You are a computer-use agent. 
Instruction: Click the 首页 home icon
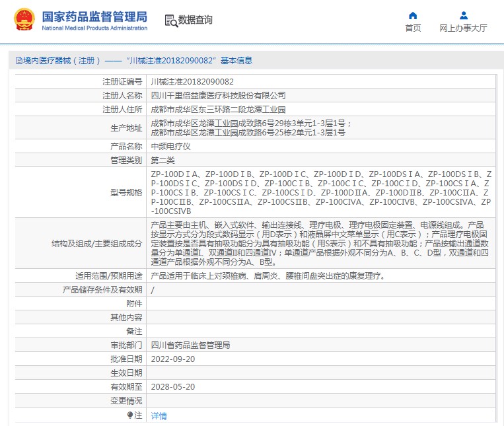pyautogui.click(x=413, y=15)
